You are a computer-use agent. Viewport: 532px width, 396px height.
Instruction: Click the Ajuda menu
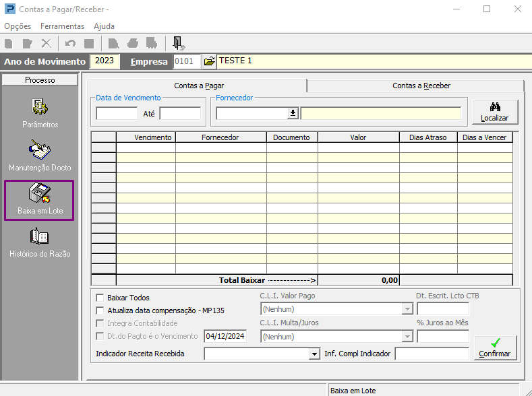[x=104, y=26]
